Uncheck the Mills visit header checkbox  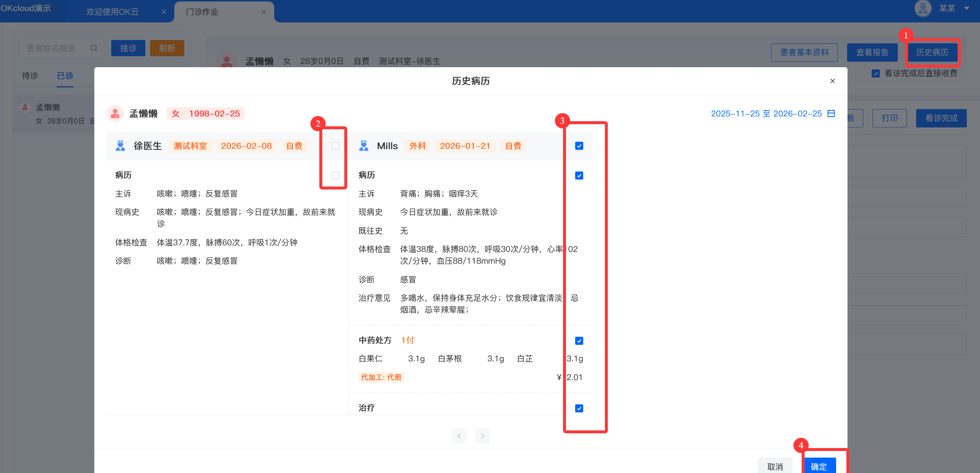579,146
